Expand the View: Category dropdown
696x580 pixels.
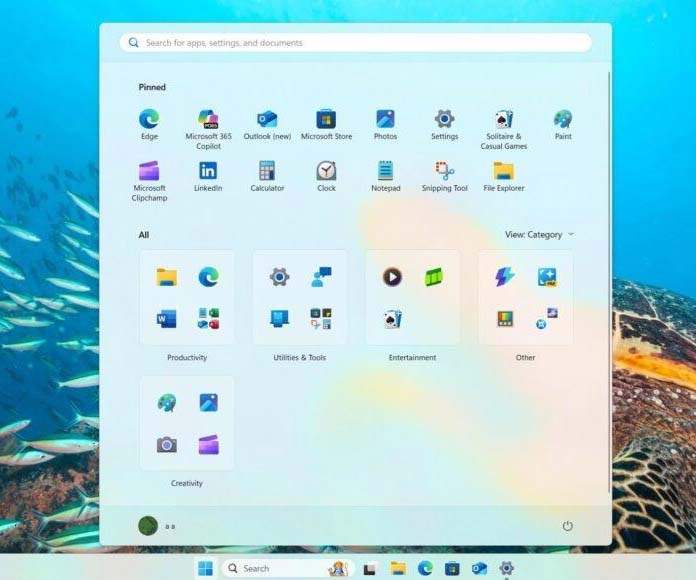click(x=539, y=235)
